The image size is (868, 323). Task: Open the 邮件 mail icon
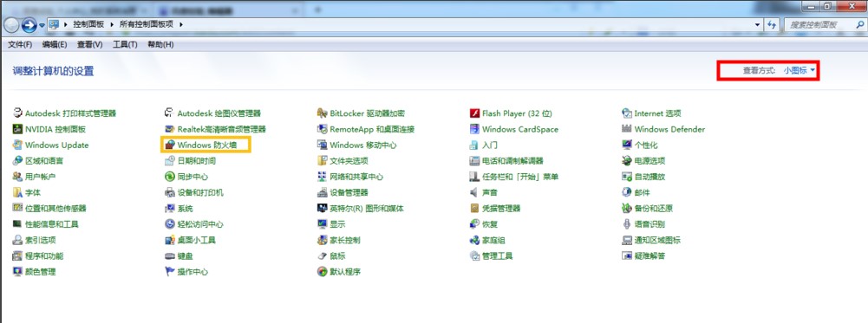pyautogui.click(x=627, y=192)
